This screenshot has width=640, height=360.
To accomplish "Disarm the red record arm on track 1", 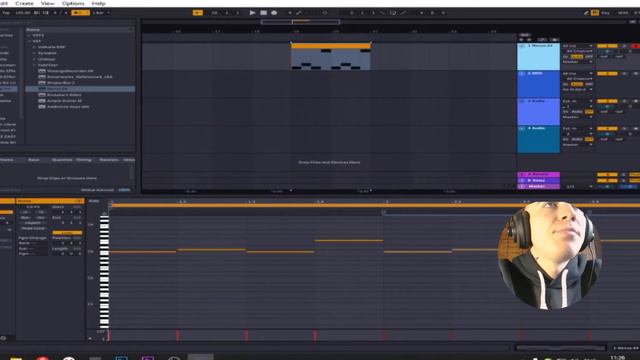I will [636, 46].
